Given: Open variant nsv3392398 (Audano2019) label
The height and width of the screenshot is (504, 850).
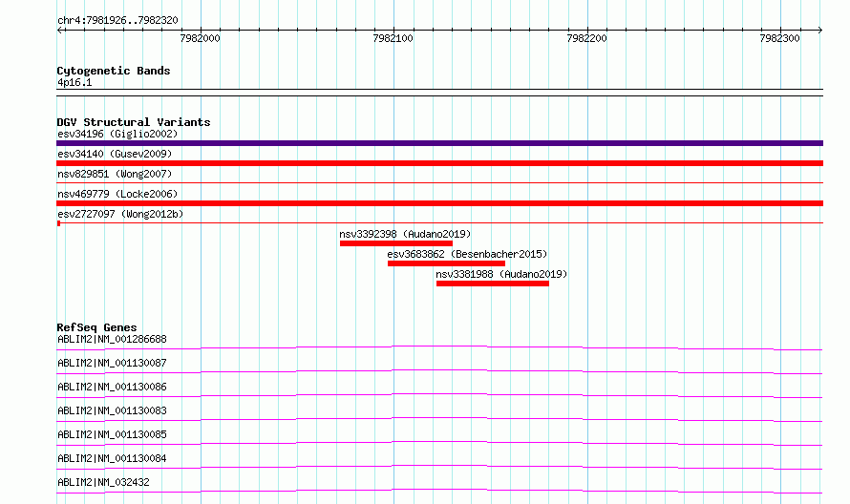Looking at the screenshot, I should (x=405, y=234).
